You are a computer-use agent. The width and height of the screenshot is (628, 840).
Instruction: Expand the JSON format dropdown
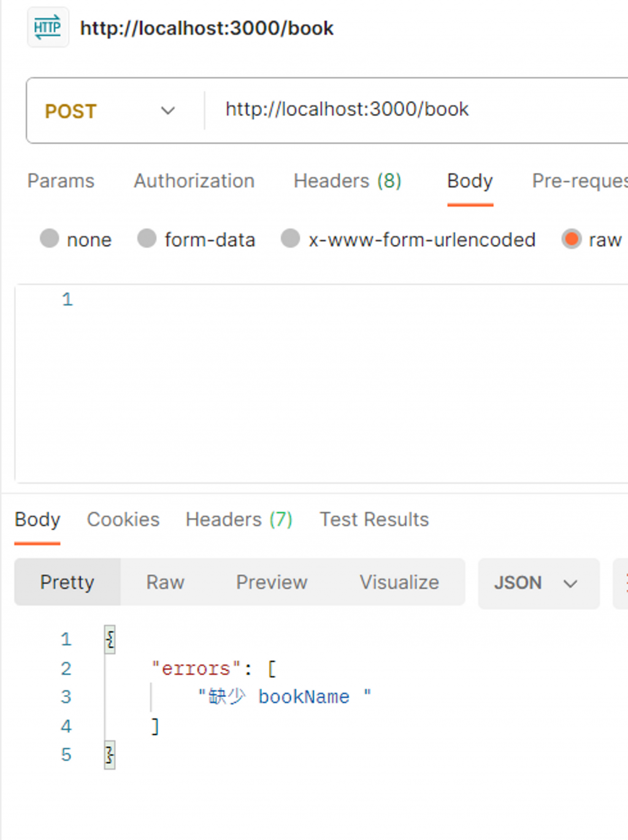(538, 583)
